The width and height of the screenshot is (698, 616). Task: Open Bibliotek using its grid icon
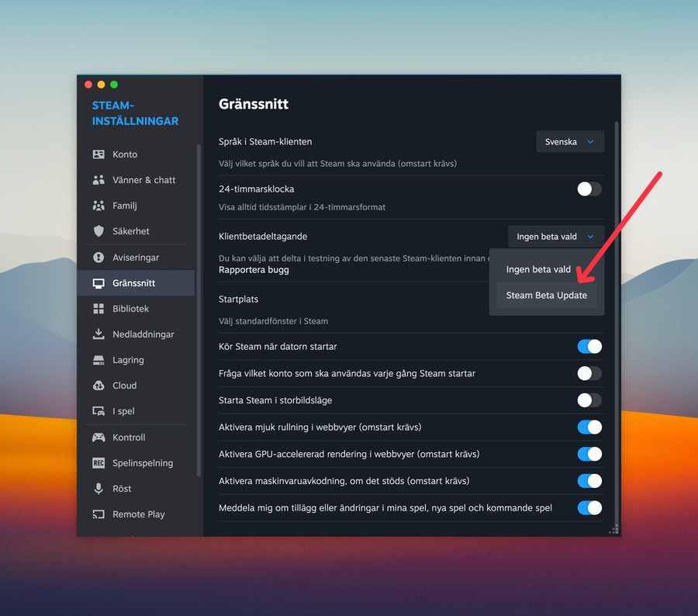pos(98,309)
